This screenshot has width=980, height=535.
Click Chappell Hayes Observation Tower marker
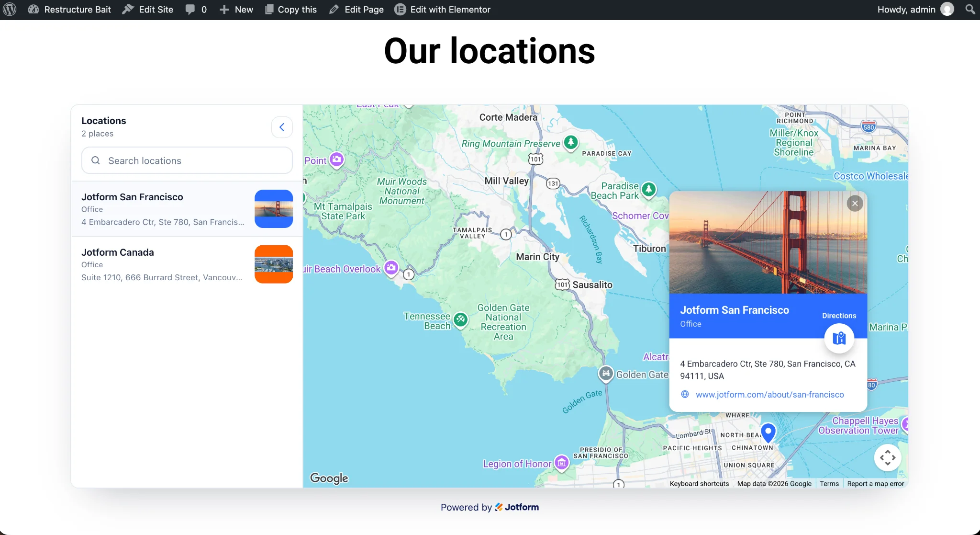click(x=905, y=424)
